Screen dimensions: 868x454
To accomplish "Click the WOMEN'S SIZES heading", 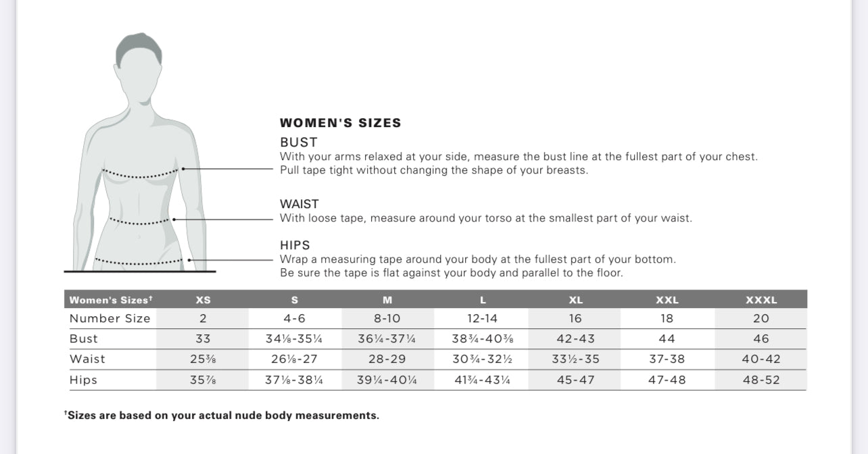I will coord(340,123).
